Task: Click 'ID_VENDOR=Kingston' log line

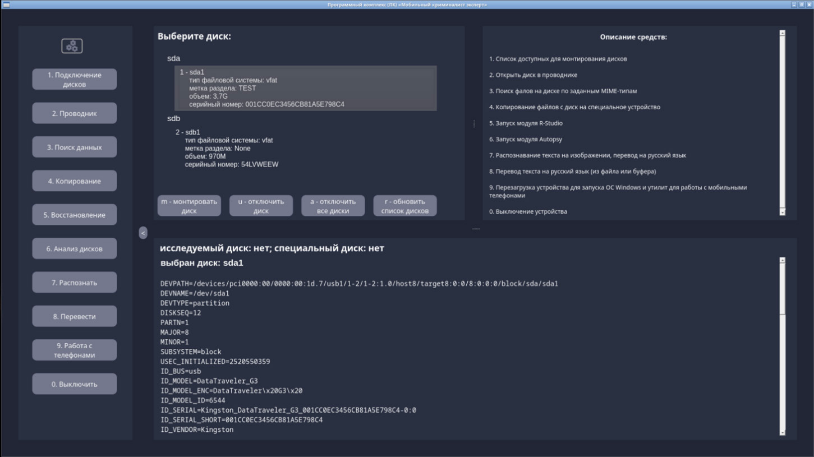Action: 197,429
